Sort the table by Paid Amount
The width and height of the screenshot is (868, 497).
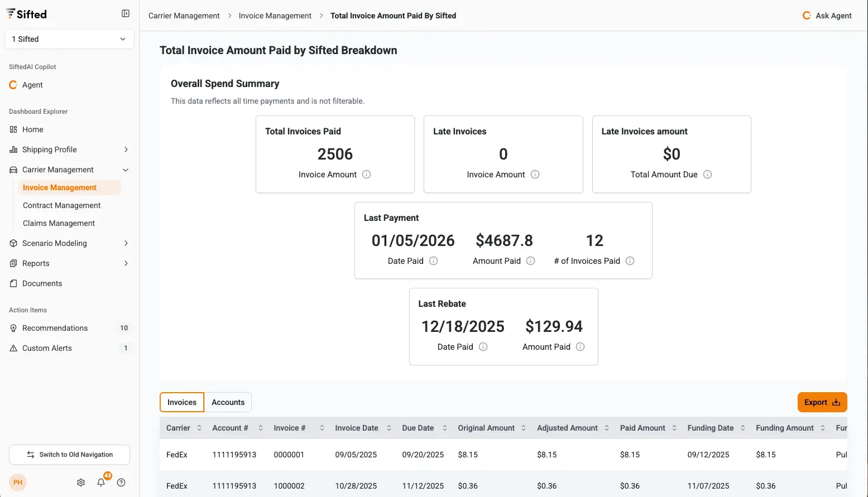tap(675, 427)
